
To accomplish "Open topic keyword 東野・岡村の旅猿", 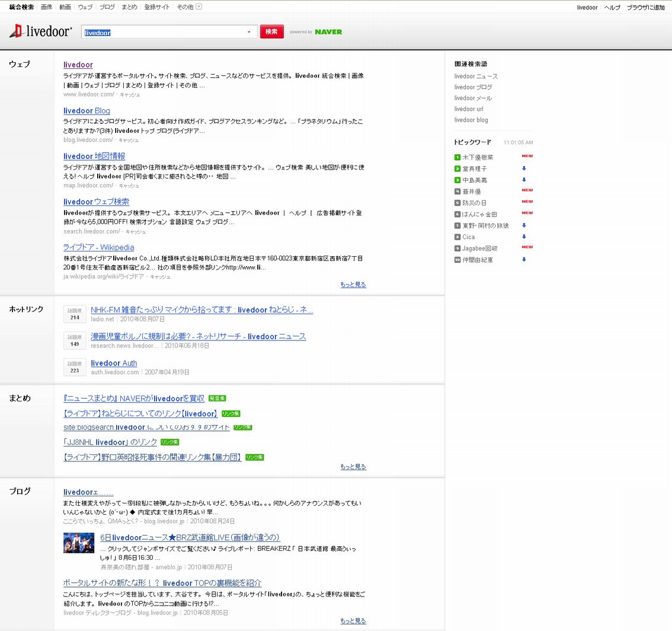I will pyautogui.click(x=485, y=225).
